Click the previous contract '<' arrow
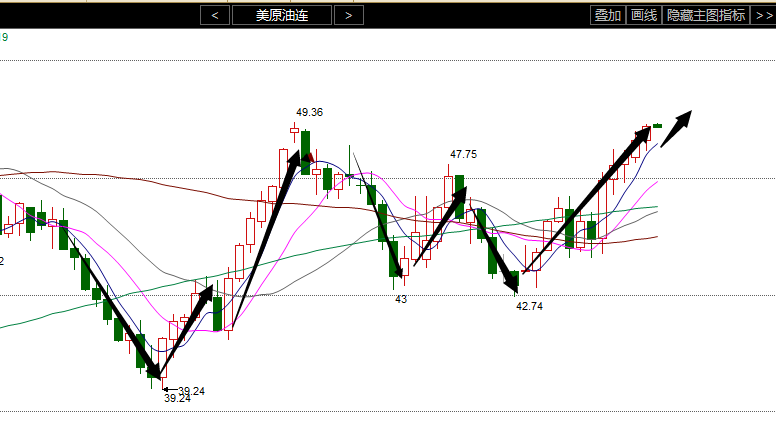Screen dimensions: 776x427 click(214, 15)
